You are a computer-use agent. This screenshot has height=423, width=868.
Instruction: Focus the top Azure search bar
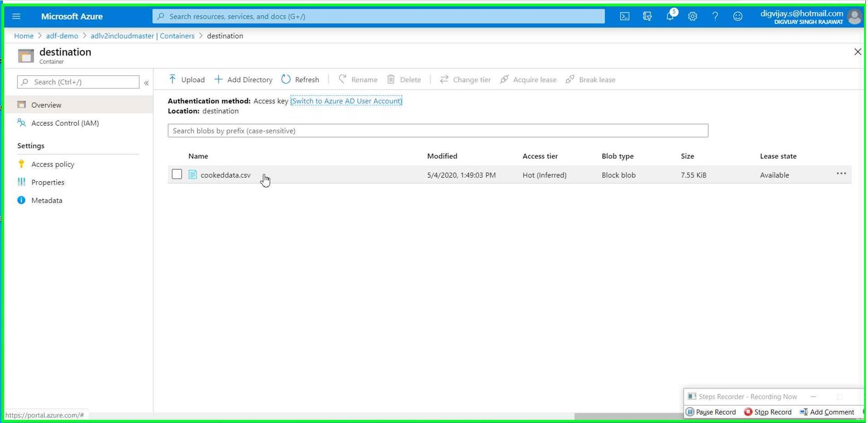(x=379, y=16)
